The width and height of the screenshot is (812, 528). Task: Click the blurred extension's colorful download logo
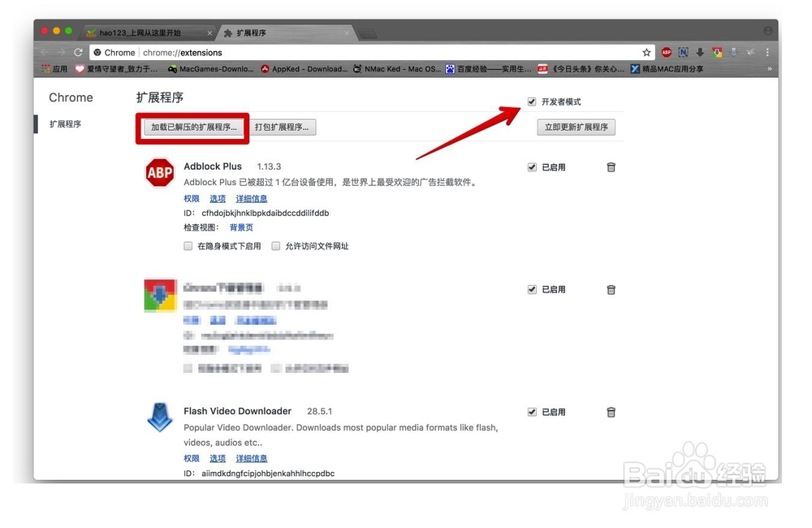pyautogui.click(x=160, y=296)
